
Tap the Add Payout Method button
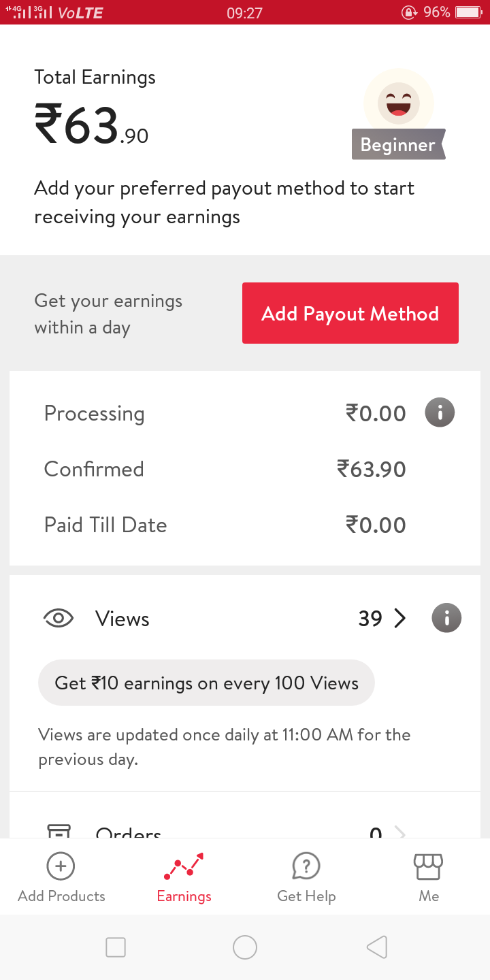(350, 313)
